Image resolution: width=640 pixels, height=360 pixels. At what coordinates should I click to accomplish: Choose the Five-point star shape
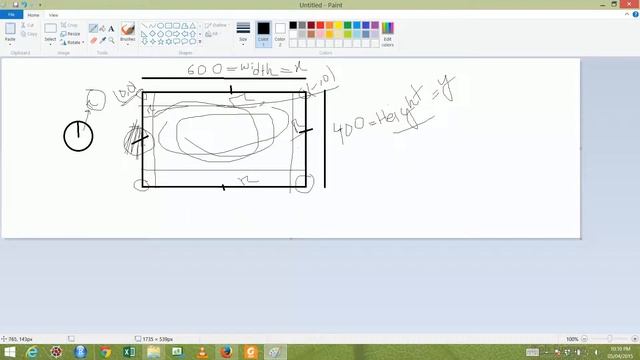click(160, 41)
